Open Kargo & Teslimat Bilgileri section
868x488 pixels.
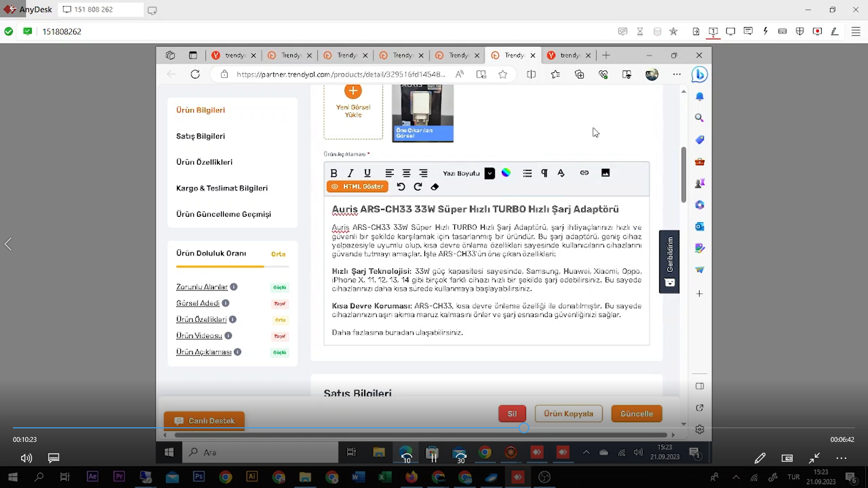coord(222,188)
